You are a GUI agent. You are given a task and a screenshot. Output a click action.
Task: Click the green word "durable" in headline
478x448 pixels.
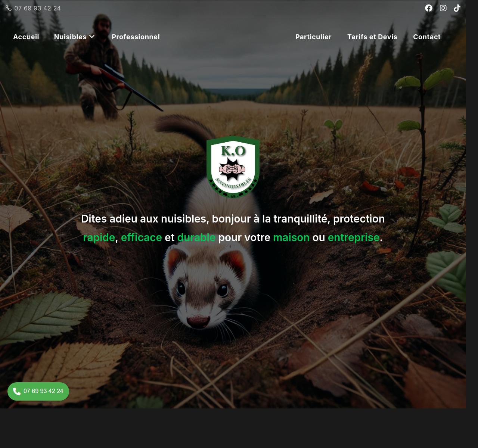(x=196, y=237)
